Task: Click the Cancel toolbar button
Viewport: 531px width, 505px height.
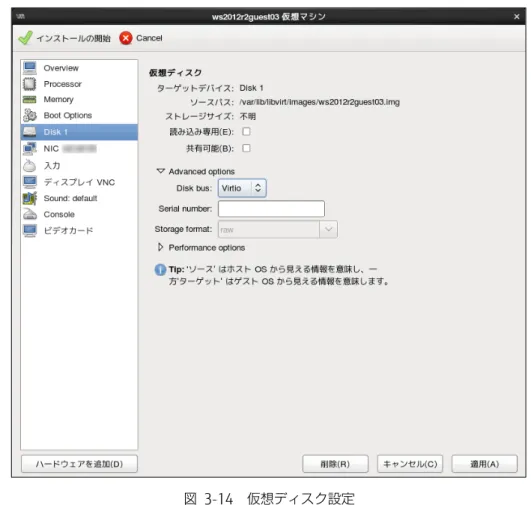Action: click(x=141, y=38)
